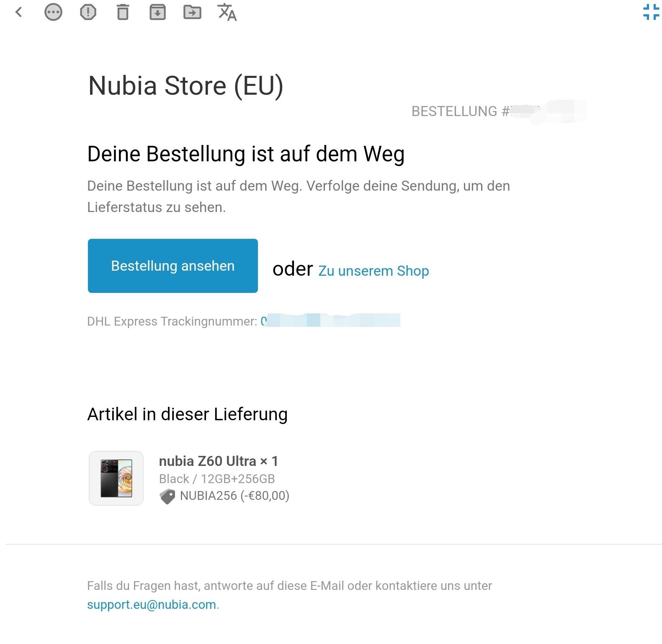Click the NUBIA256 discount tag icon
This screenshot has width=662, height=644.
point(167,497)
